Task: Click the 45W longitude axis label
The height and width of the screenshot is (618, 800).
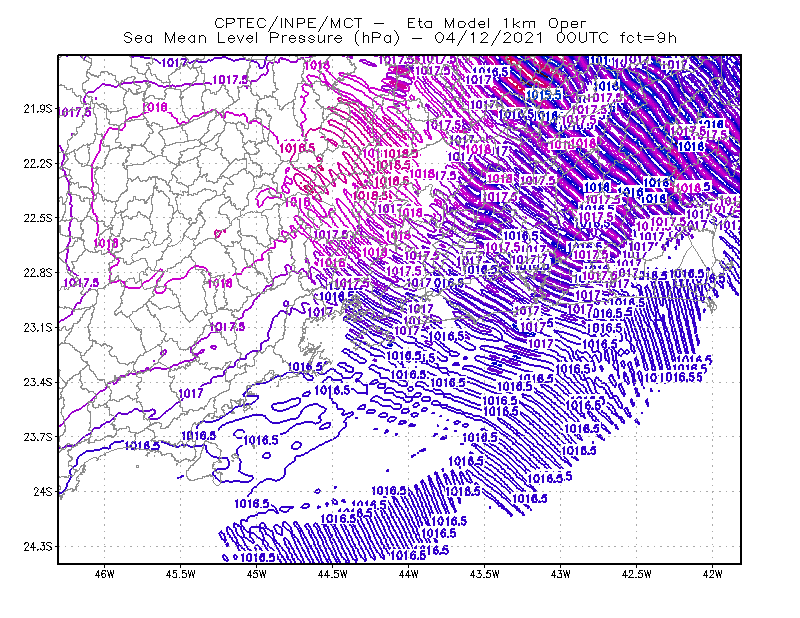Action: click(x=257, y=574)
